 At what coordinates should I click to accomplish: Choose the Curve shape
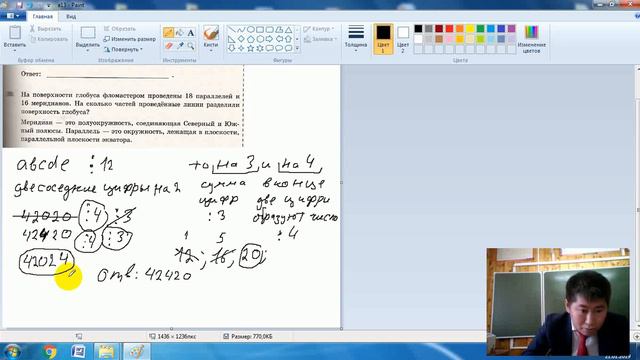click(x=241, y=29)
